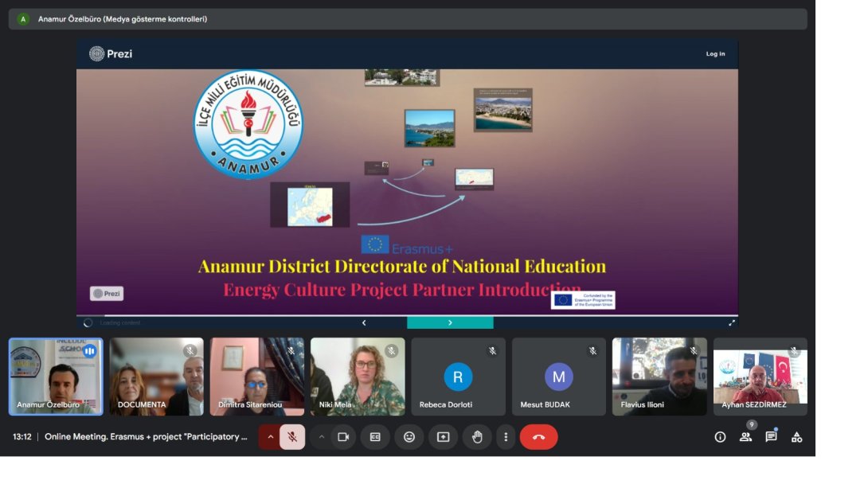Screen dimensions: 868x488
Task: Select Anamur Özelbüro participant tile
Action: 56,377
